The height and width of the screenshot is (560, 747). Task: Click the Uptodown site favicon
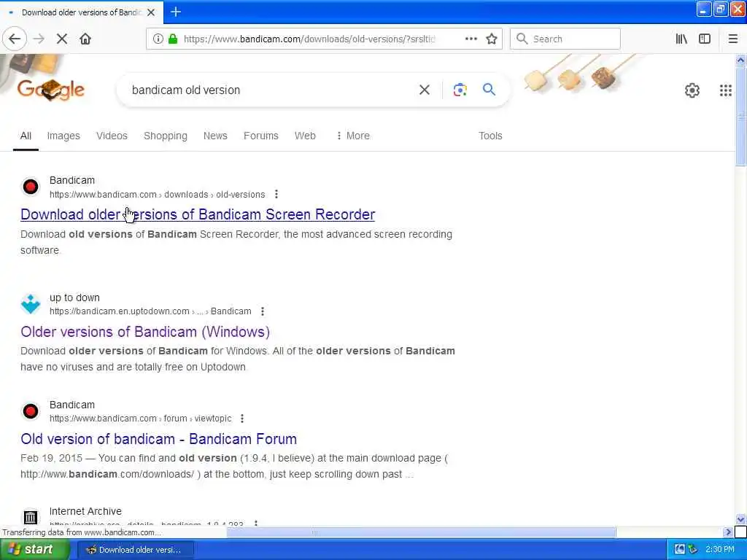[31, 304]
